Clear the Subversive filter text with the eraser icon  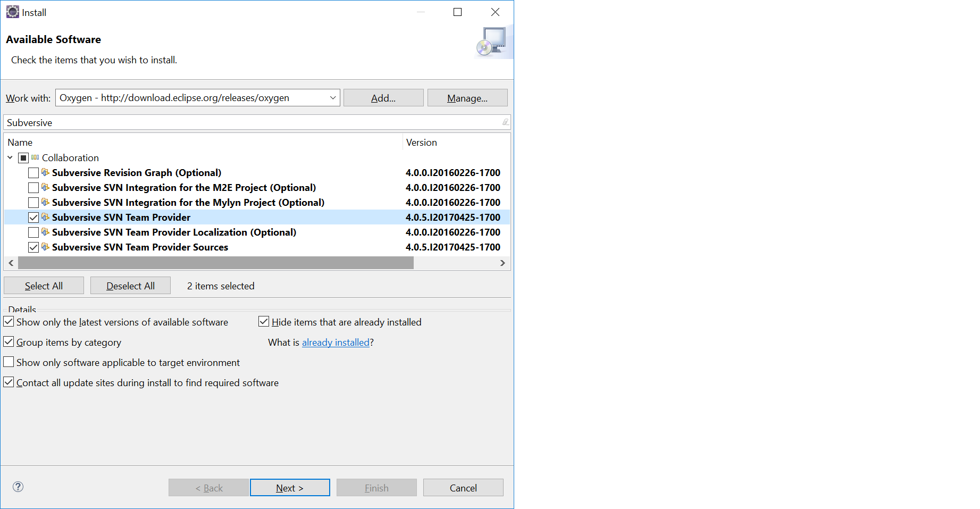(505, 122)
